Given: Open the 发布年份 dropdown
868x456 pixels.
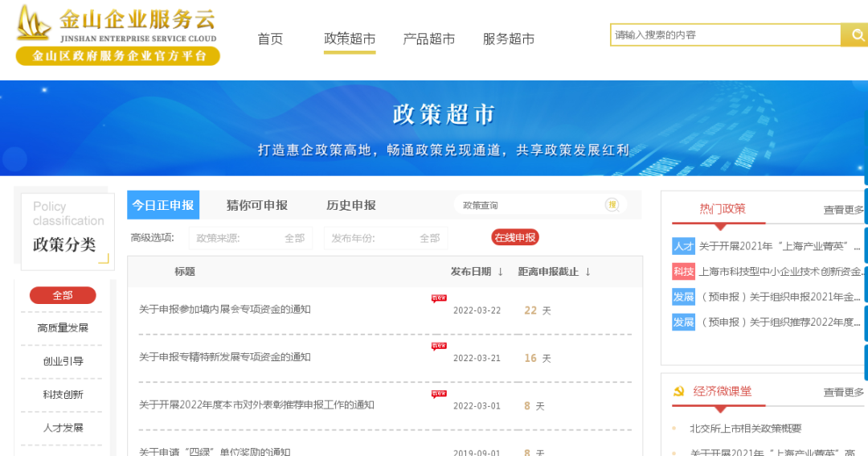Looking at the screenshot, I should tap(386, 238).
